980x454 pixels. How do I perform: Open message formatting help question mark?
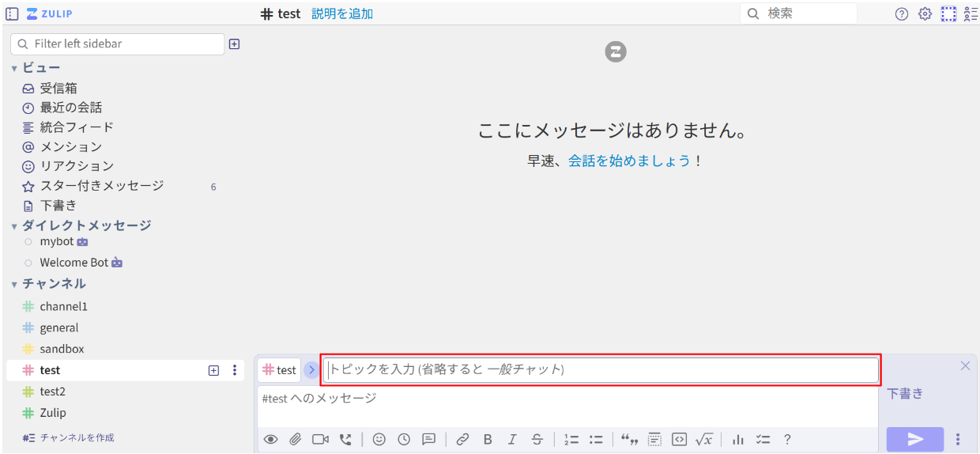coord(787,440)
